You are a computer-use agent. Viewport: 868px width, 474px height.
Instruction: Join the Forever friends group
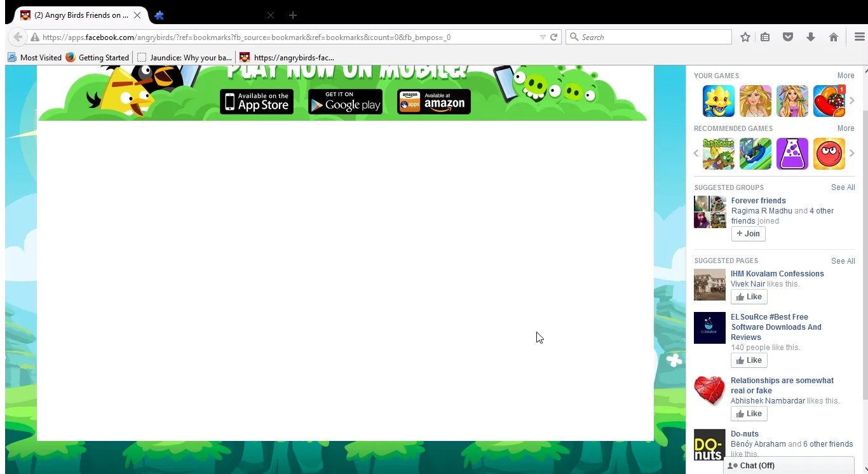click(748, 234)
